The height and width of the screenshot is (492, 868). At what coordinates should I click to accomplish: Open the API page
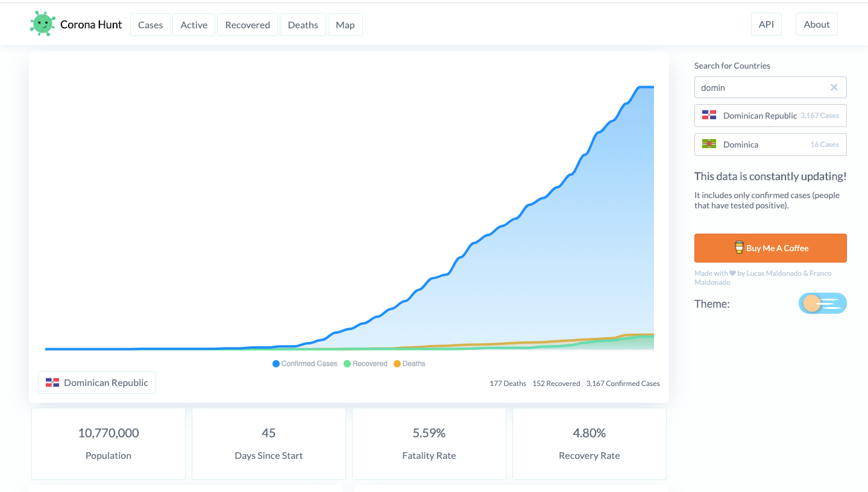coord(766,24)
